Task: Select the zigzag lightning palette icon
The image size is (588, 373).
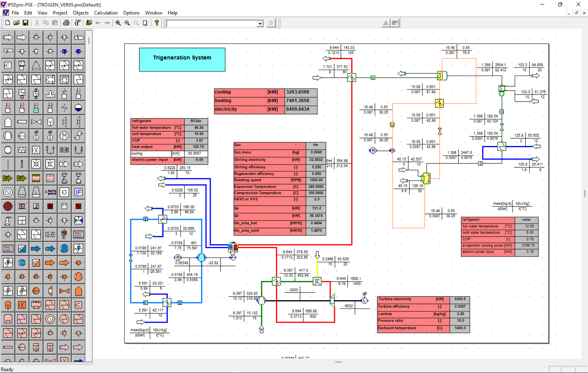Action: pos(64,108)
